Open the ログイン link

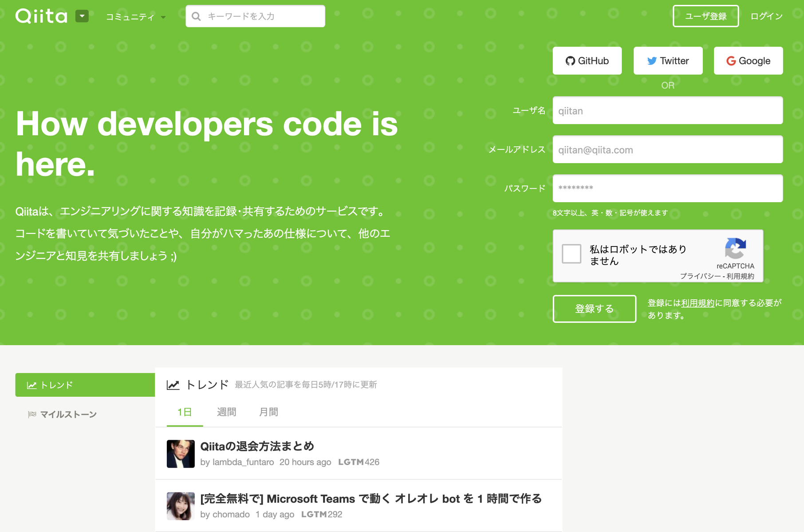point(766,16)
